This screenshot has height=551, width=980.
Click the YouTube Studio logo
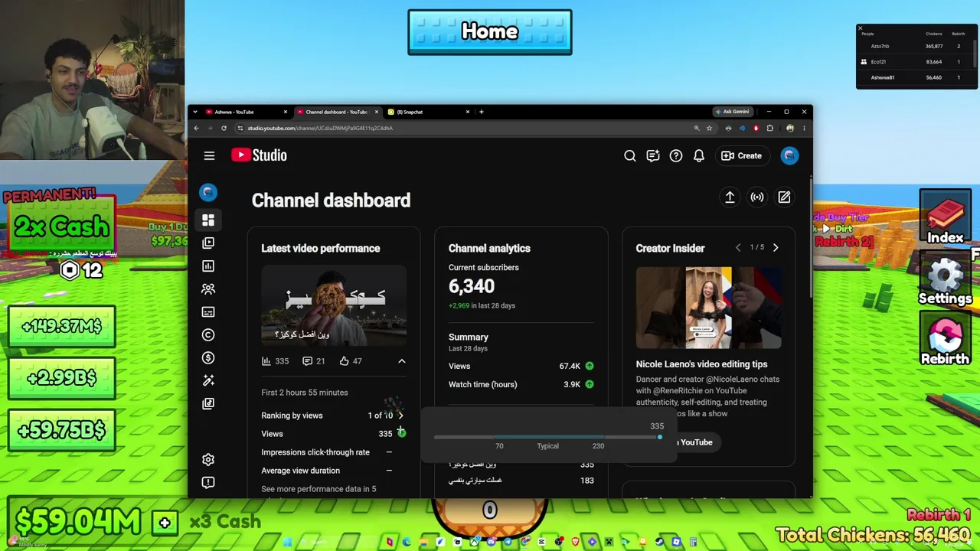tap(260, 155)
